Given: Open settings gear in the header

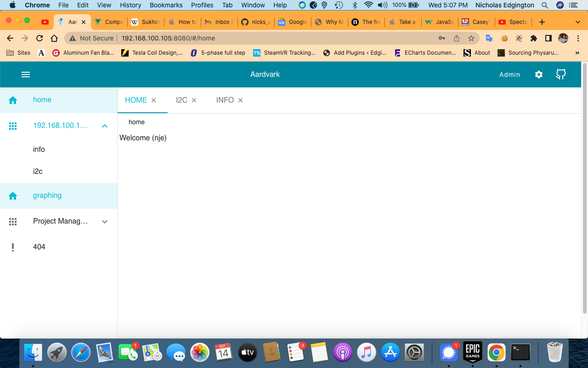Looking at the screenshot, I should [x=539, y=75].
